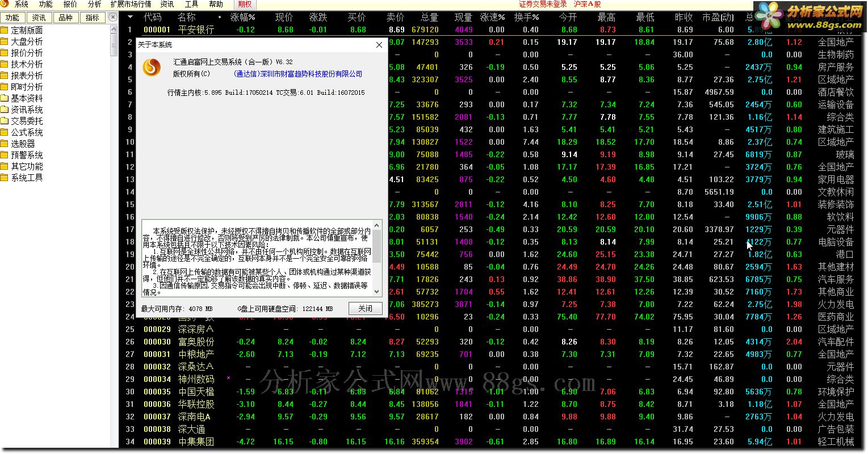Click the 关闭 button in About dialog
The image size is (868, 454).
coord(365,309)
